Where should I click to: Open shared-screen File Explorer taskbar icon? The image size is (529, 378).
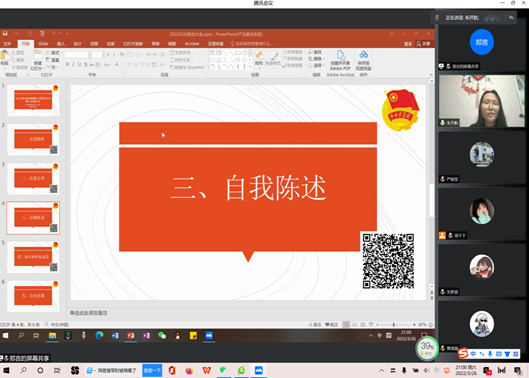coord(52,335)
